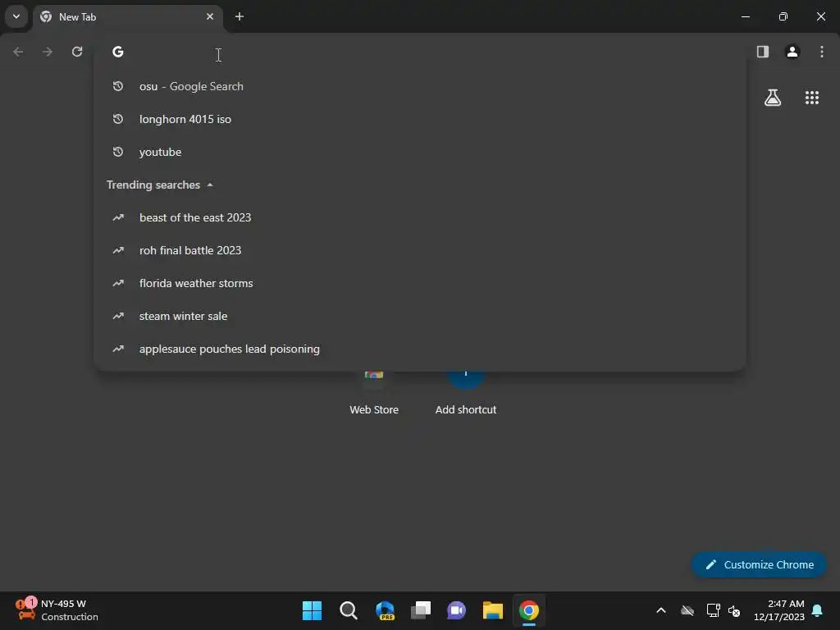Select 'roh final battle 2023' trend
The image size is (840, 630).
pos(419,250)
